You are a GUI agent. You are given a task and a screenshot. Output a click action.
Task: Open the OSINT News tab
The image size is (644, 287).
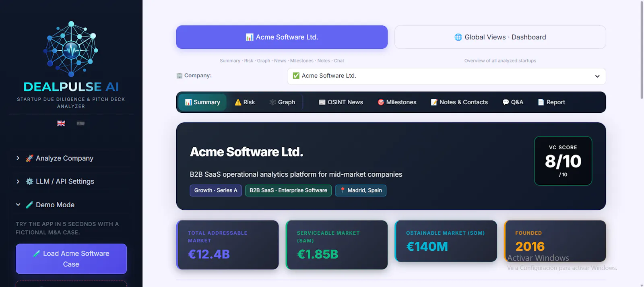tap(341, 102)
